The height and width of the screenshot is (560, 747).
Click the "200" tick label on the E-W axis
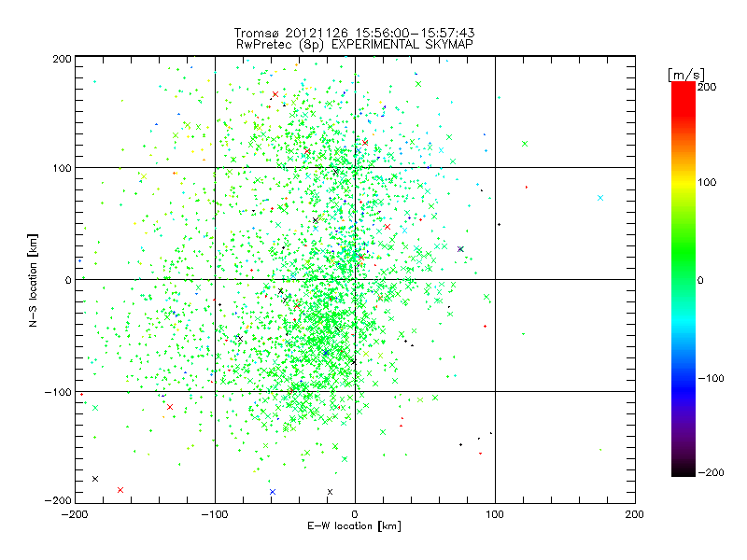click(635, 514)
